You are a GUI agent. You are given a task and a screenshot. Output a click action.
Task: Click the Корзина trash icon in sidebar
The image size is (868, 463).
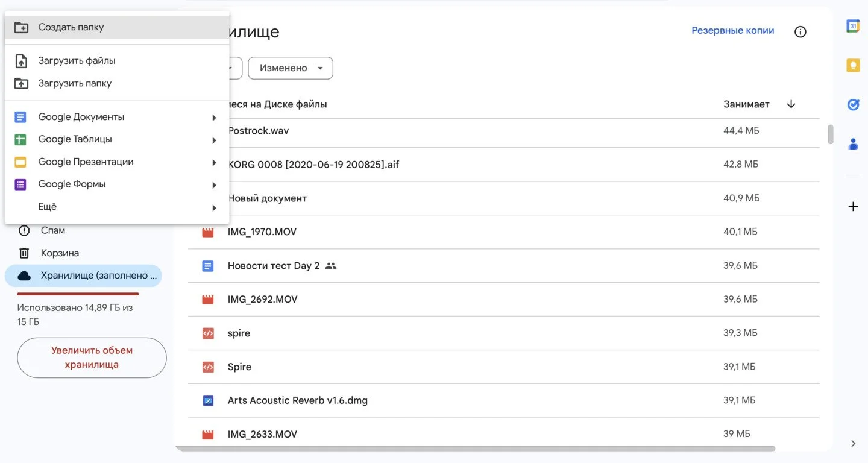point(24,253)
